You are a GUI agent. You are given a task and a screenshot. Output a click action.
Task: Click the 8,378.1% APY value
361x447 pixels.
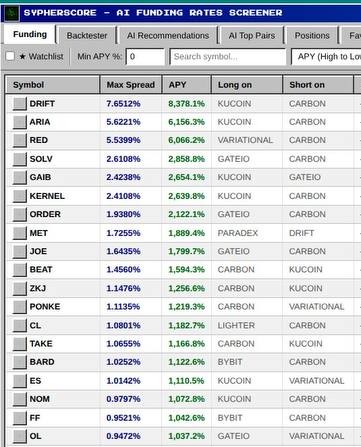point(186,104)
